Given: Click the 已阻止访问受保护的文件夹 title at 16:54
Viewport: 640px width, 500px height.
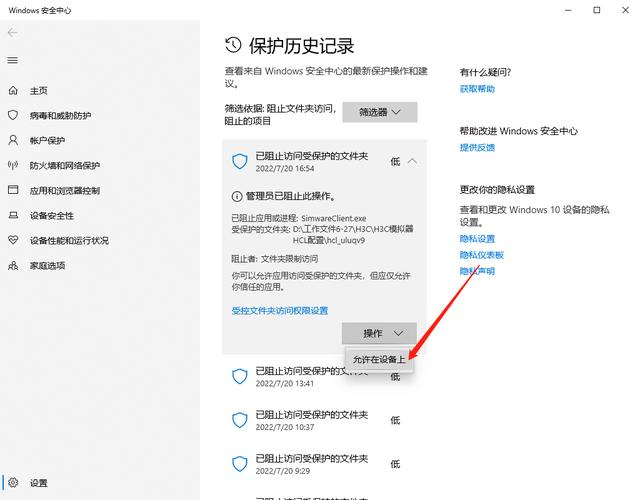Looking at the screenshot, I should (x=312, y=156).
